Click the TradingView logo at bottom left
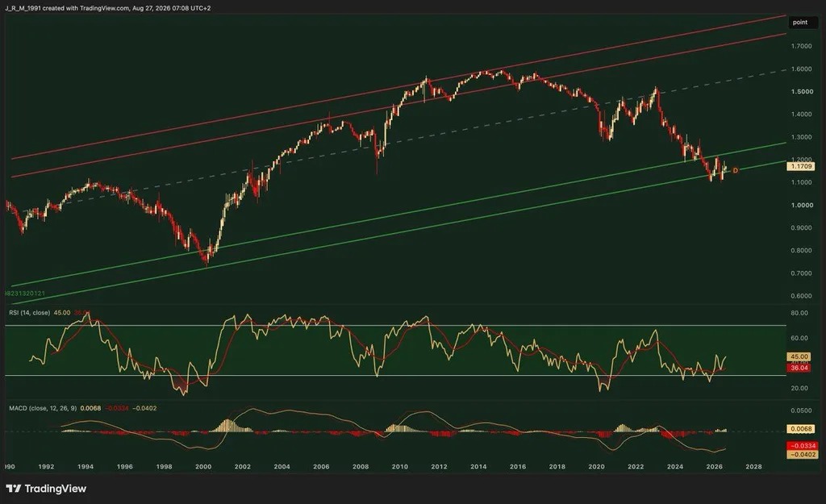 pyautogui.click(x=46, y=489)
